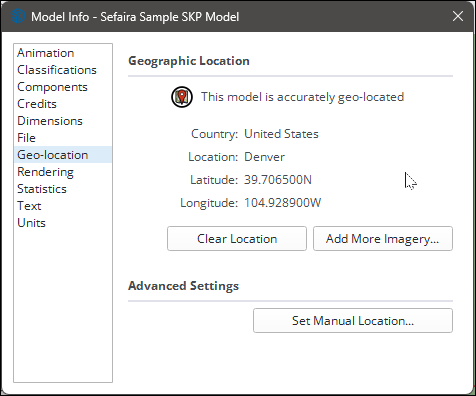Click Add More Imagery button
Screen dimensions: 476x396
pos(383,239)
